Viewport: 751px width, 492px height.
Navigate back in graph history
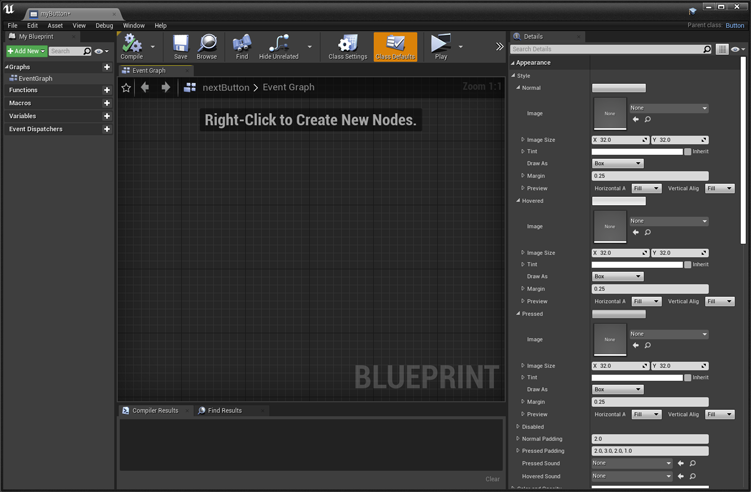[145, 87]
